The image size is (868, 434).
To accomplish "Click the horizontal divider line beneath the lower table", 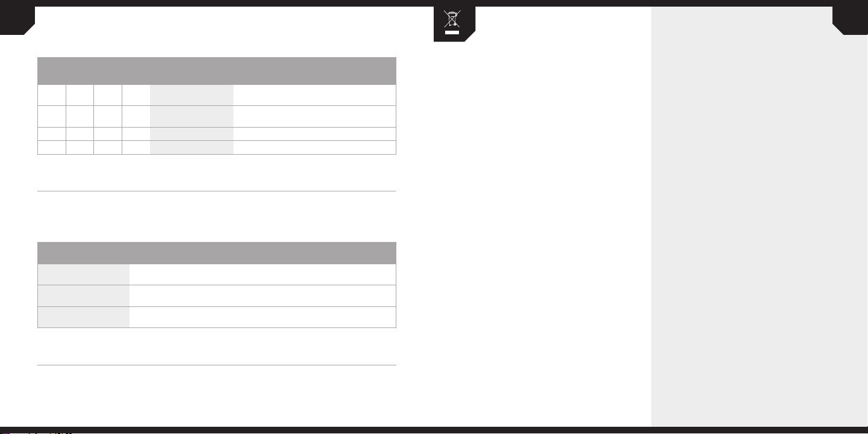I will (x=217, y=365).
